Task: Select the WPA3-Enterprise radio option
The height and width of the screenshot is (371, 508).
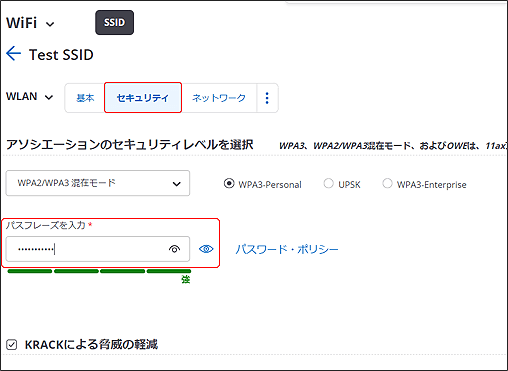Action: [x=387, y=183]
